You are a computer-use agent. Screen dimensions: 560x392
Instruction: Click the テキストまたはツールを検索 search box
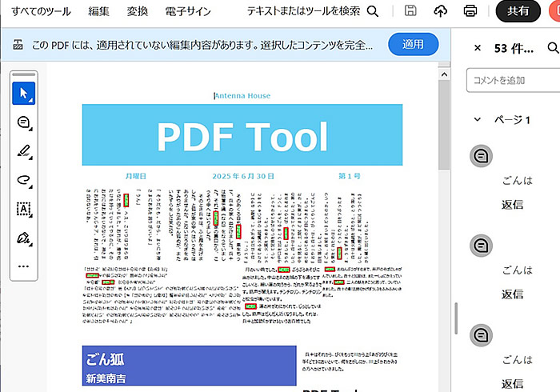tap(303, 11)
